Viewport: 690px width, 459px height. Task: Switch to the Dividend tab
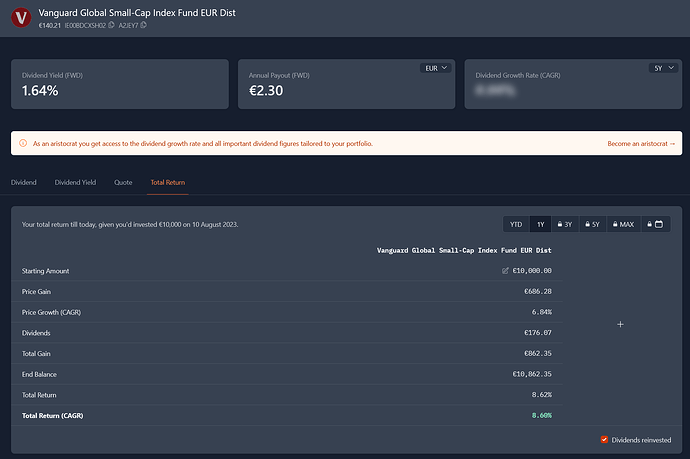point(24,182)
